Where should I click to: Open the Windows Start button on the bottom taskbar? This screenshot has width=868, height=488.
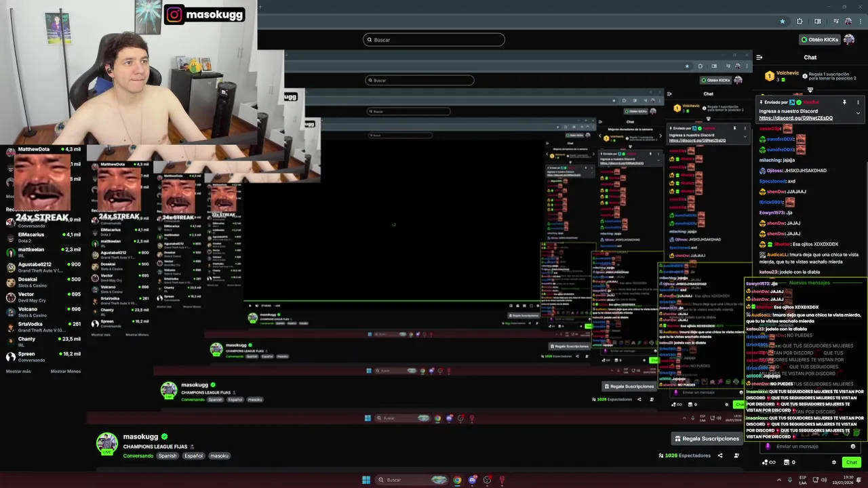(x=366, y=480)
